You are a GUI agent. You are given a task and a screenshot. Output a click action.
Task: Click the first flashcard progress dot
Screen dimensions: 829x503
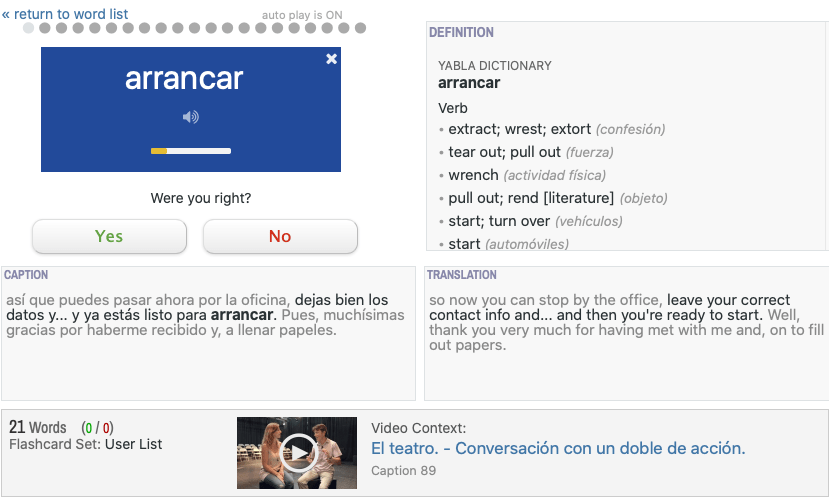tap(29, 28)
